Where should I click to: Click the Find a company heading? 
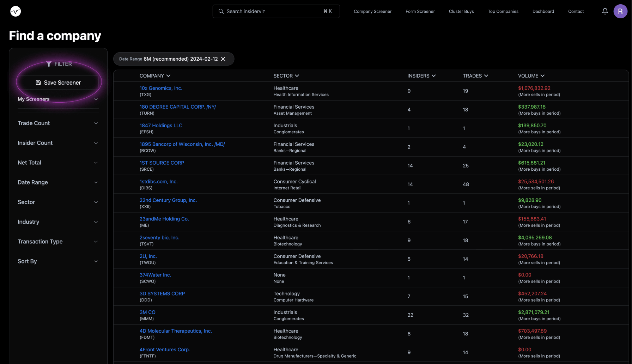[x=55, y=36]
